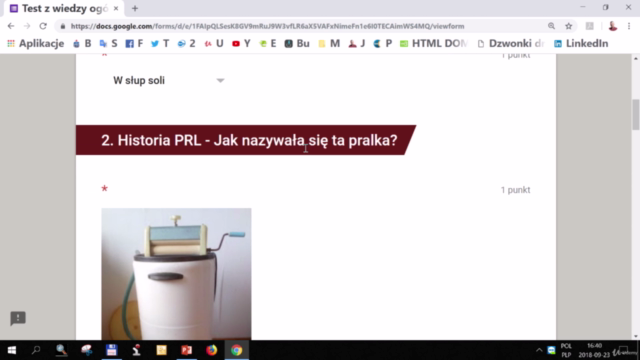
Task: Open taskbar search magnifier
Action: [x=36, y=350]
